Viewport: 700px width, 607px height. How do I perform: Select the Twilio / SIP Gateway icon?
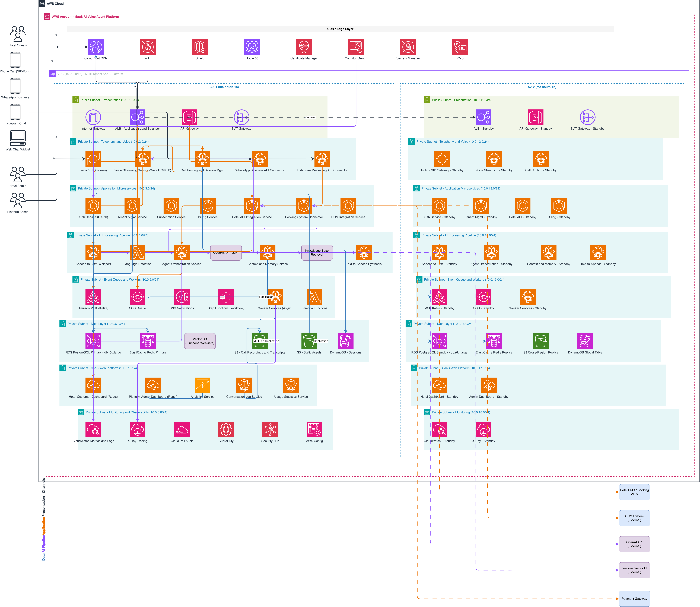pos(93,159)
